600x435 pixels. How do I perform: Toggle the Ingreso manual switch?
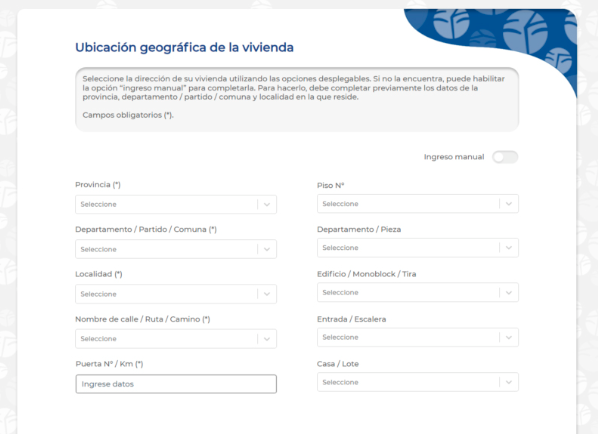tap(505, 157)
